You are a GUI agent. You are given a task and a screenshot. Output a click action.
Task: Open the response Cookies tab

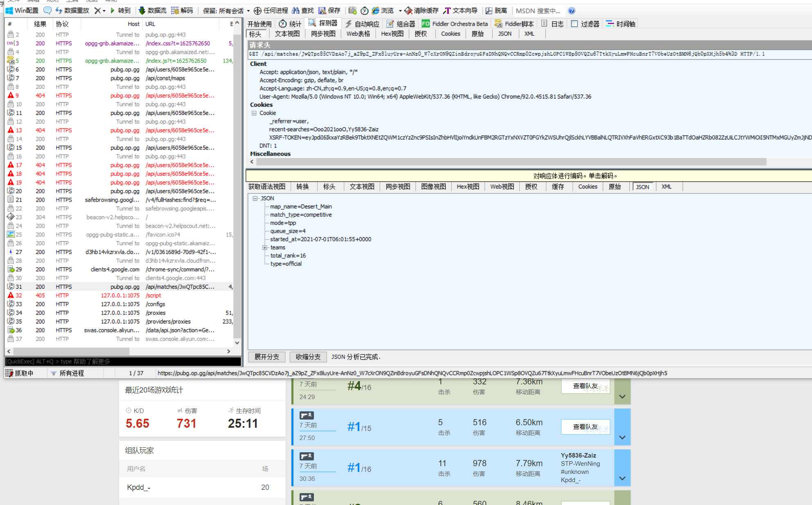click(x=587, y=186)
